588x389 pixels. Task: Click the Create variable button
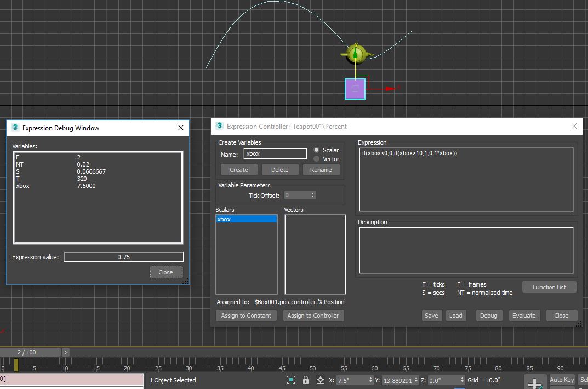[x=238, y=169]
